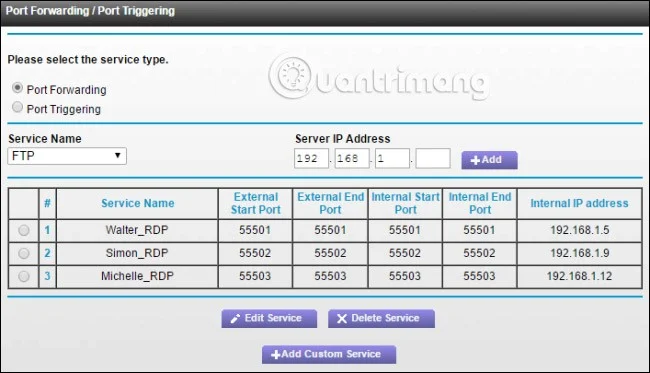Click row number 1 in the table
Image resolution: width=650 pixels, height=373 pixels.
pyautogui.click(x=47, y=230)
